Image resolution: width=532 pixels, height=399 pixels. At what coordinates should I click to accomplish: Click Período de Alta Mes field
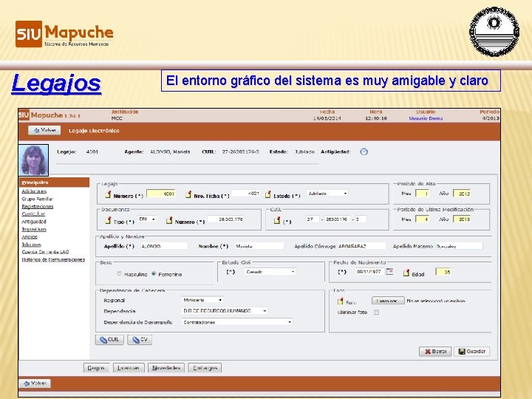point(423,194)
